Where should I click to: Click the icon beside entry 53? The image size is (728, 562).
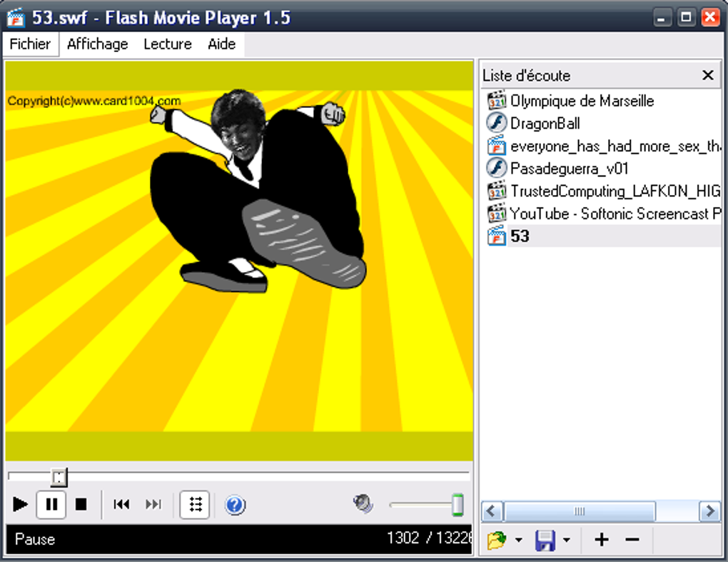pos(496,236)
